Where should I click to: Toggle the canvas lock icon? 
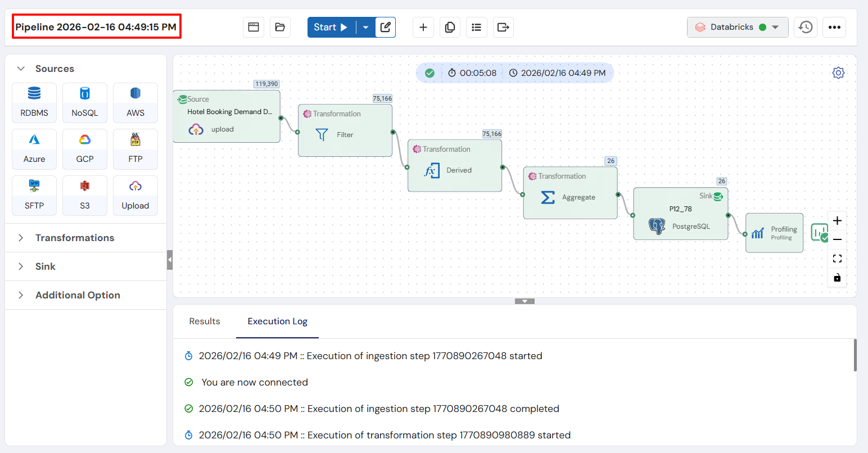837,278
